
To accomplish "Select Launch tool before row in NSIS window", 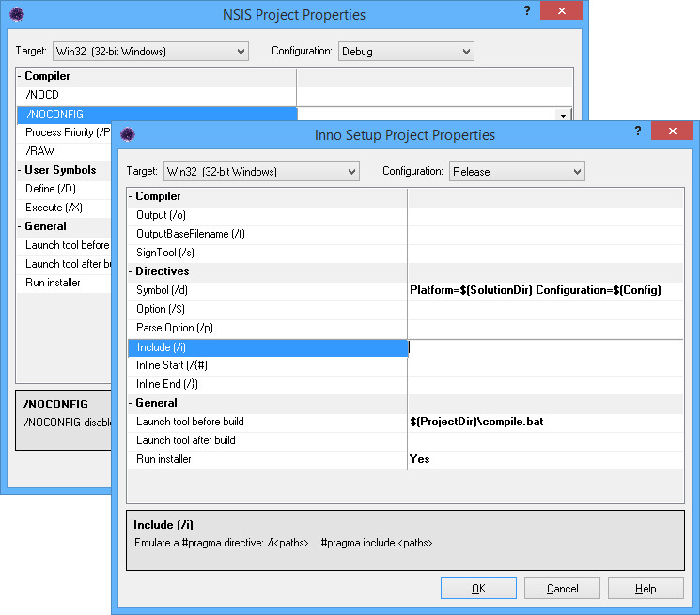I will pyautogui.click(x=64, y=245).
